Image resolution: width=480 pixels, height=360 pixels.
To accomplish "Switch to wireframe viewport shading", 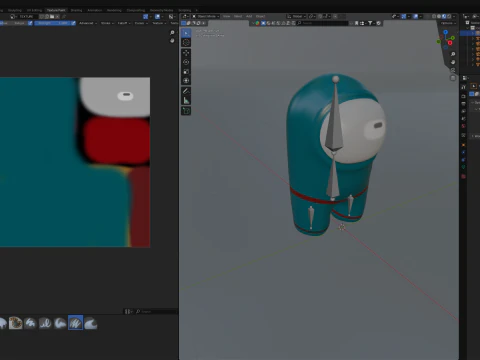I will [x=434, y=16].
